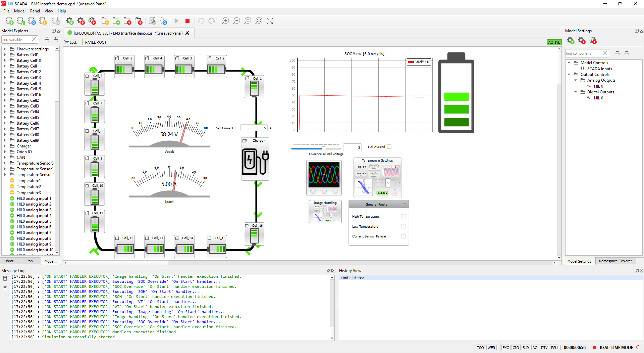Click the Set Current input field

[253, 128]
